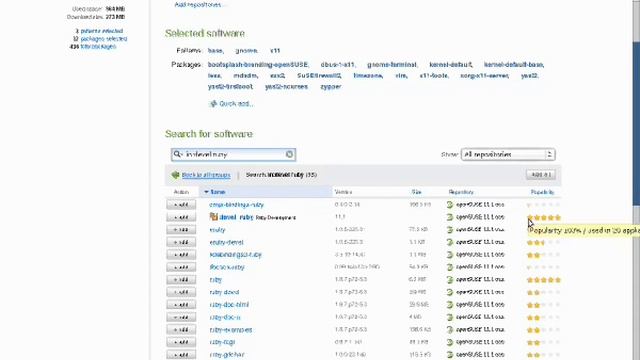Click the Add all button
The height and width of the screenshot is (360, 640).
(x=541, y=175)
